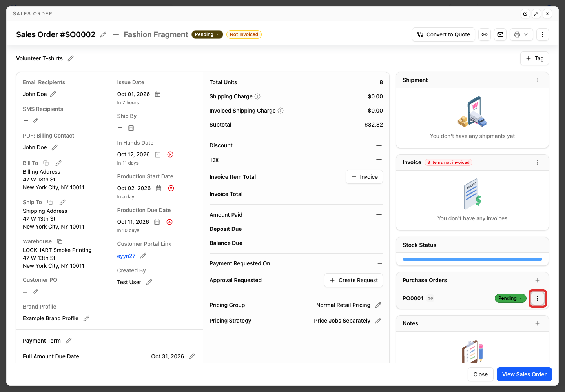Viewport: 565px width, 392px height.
Task: Edit the Ship To address
Action: (x=62, y=202)
